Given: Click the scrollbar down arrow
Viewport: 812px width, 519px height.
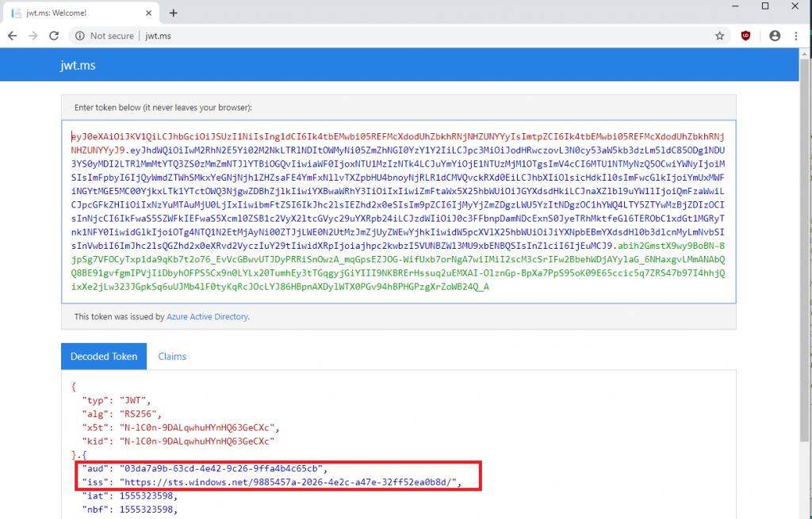Looking at the screenshot, I should point(805,513).
